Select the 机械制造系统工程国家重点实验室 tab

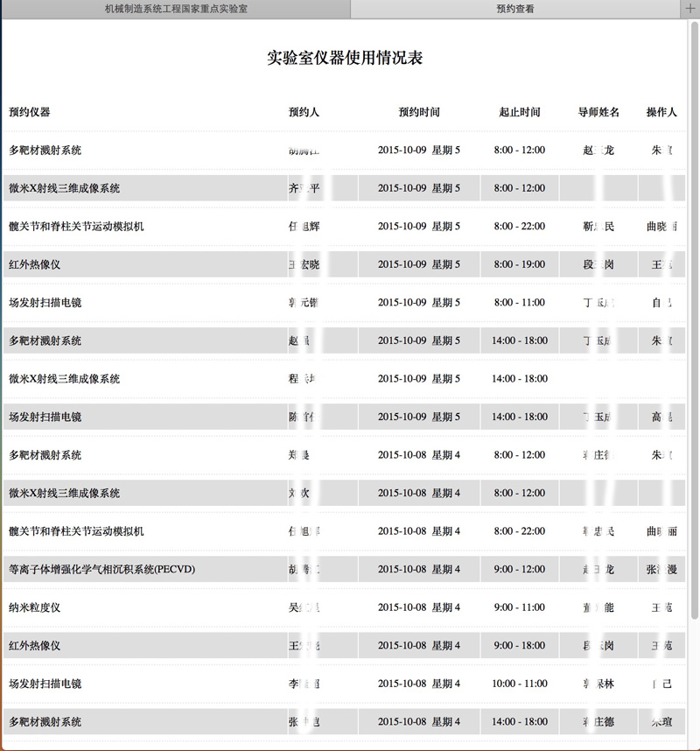point(175,9)
